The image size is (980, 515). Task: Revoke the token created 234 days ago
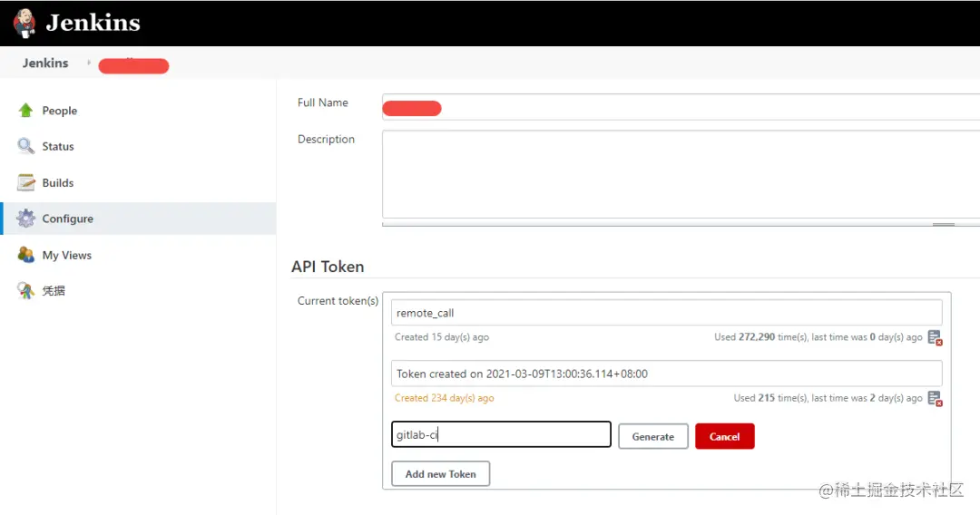(x=935, y=398)
